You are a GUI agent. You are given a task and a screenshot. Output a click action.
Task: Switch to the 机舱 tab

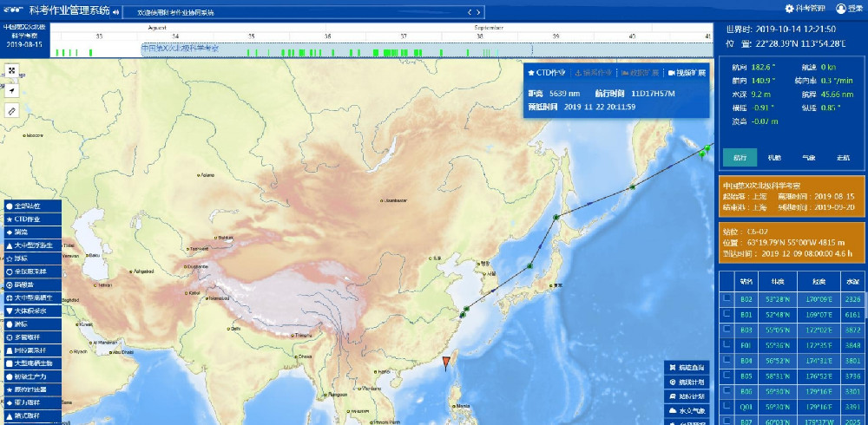click(x=774, y=158)
